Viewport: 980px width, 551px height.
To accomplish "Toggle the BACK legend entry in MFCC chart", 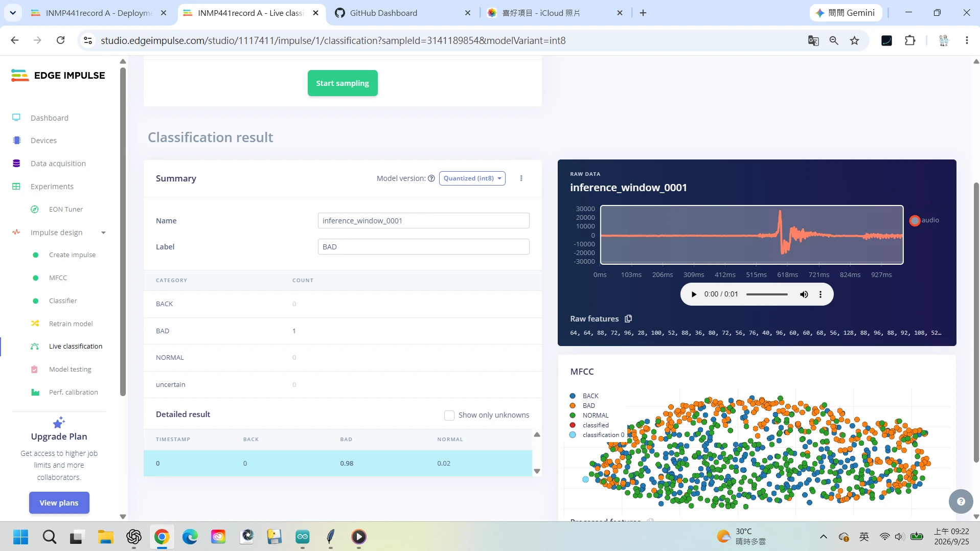I will pos(585,396).
